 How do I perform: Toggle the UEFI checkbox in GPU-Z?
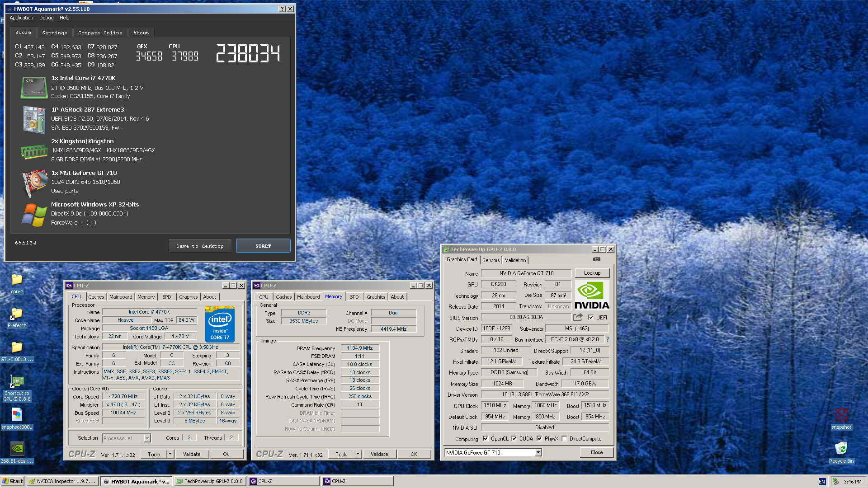pos(590,317)
